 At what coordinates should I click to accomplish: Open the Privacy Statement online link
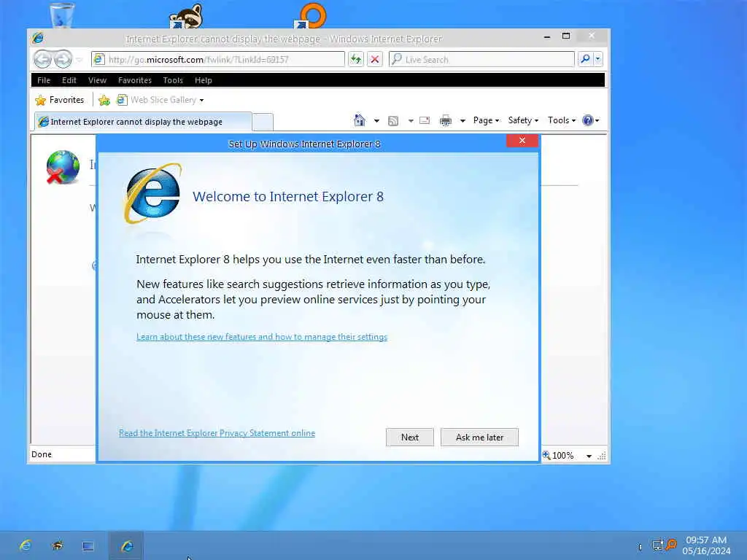click(x=217, y=433)
